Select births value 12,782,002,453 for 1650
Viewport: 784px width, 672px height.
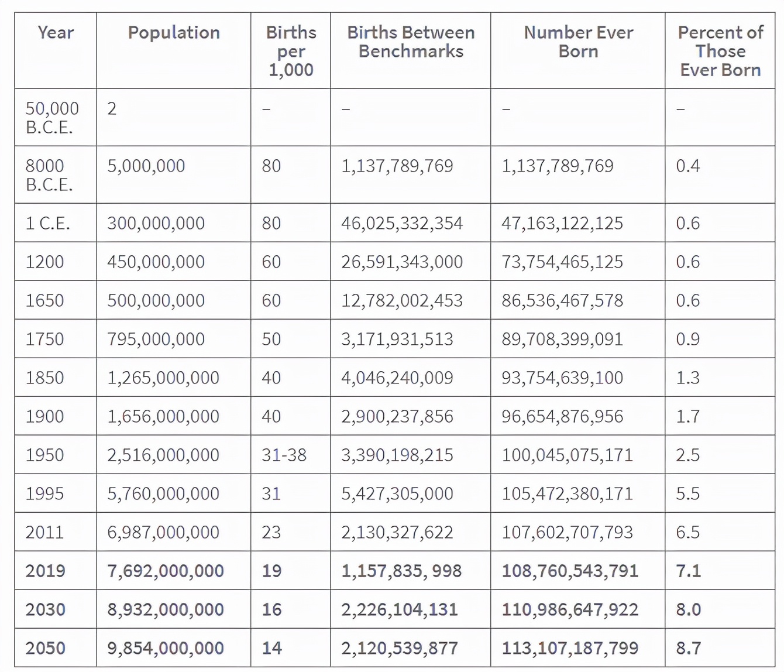(402, 300)
